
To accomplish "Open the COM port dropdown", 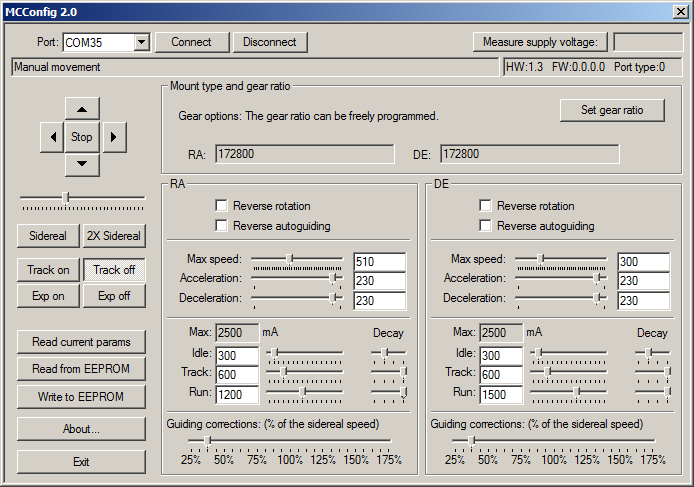I will 141,42.
